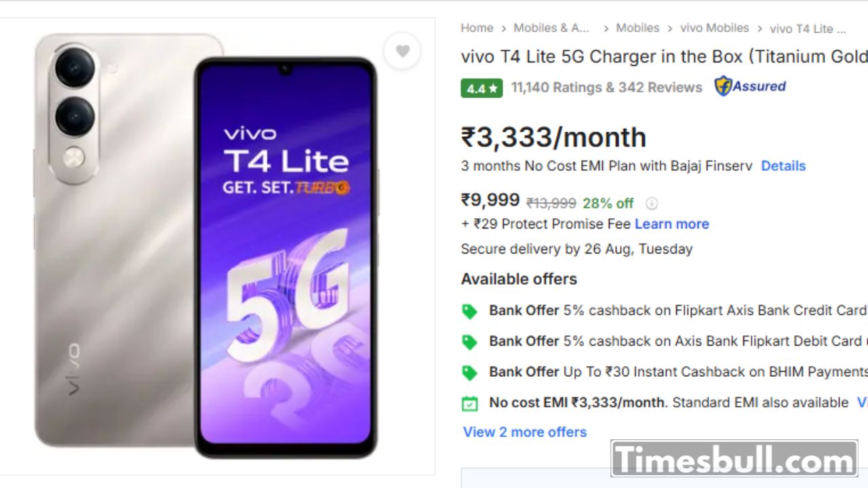This screenshot has width=868, height=488.
Task: Open 11,140 Ratings & 342 Reviews
Action: point(607,87)
